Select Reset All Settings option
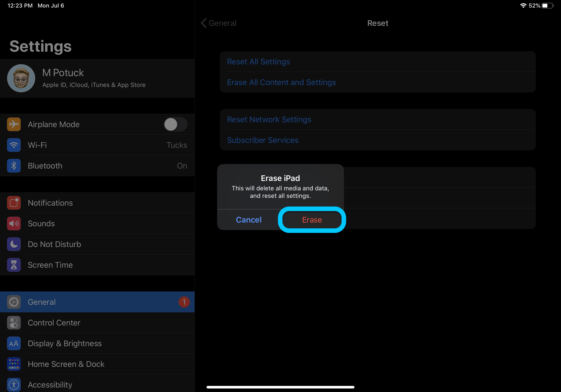The height and width of the screenshot is (392, 561). pos(259,61)
